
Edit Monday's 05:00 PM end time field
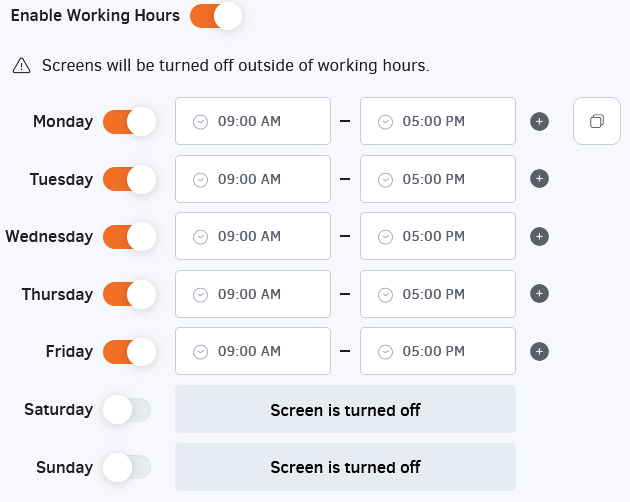click(437, 122)
